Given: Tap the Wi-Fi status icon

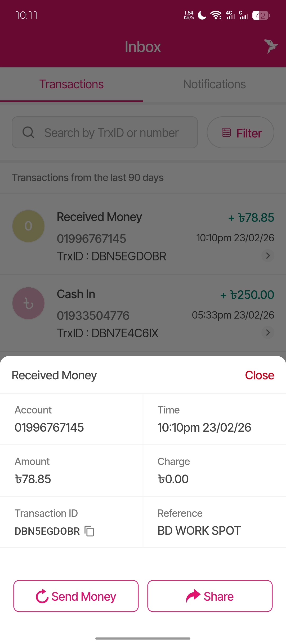Looking at the screenshot, I should [x=216, y=15].
